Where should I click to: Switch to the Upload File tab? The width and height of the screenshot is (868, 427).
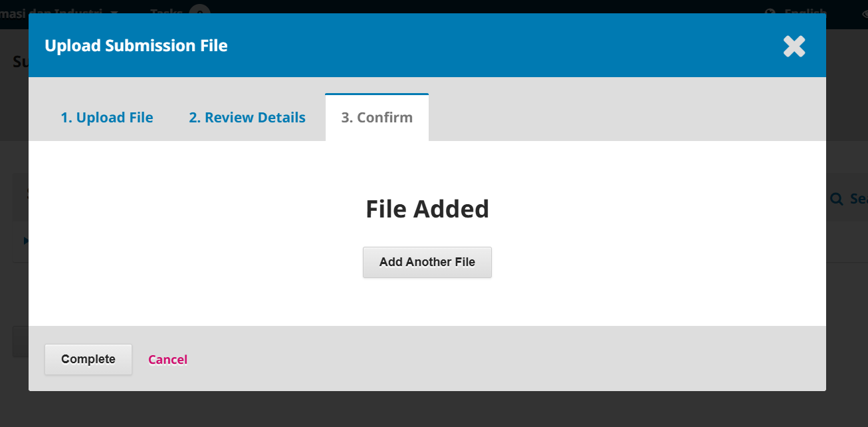(106, 118)
